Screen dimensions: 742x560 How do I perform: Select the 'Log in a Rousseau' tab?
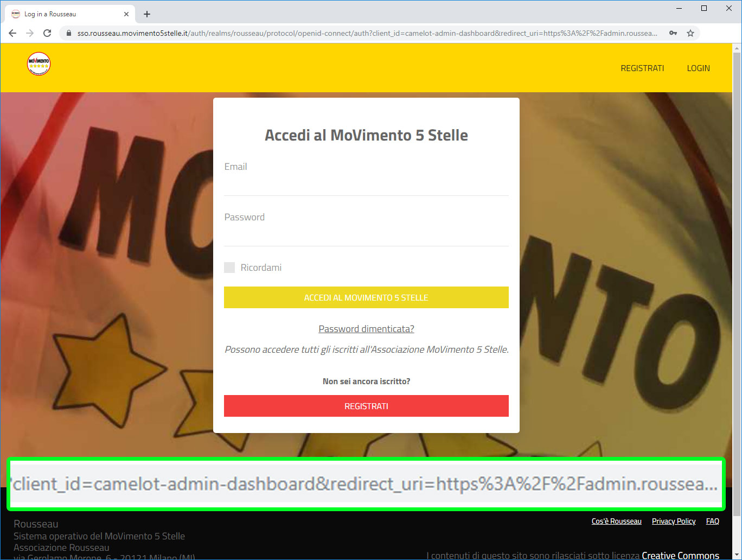[71, 14]
